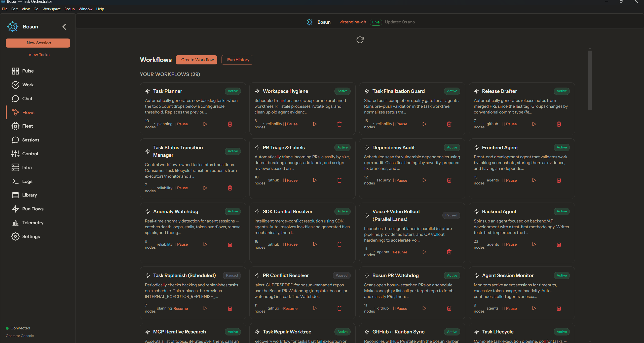The image size is (644, 343).
Task: Click the Create Workflow button
Action: pos(197,60)
